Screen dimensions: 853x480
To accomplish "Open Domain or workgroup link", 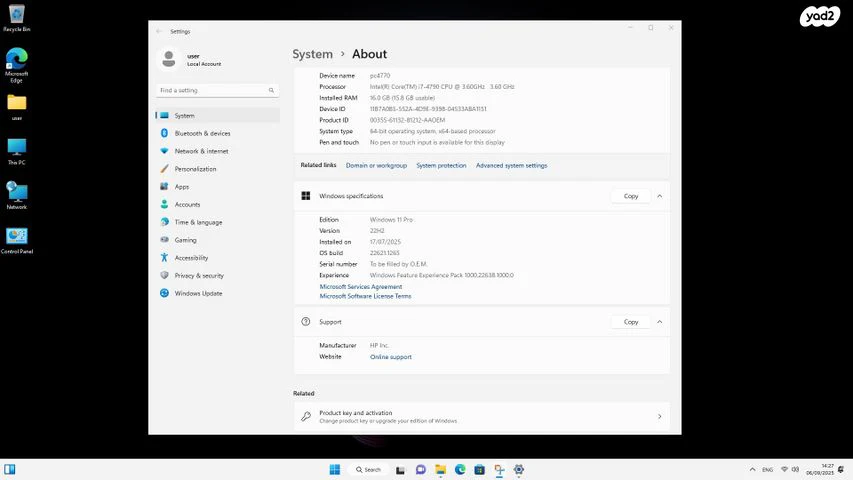I will coord(376,165).
